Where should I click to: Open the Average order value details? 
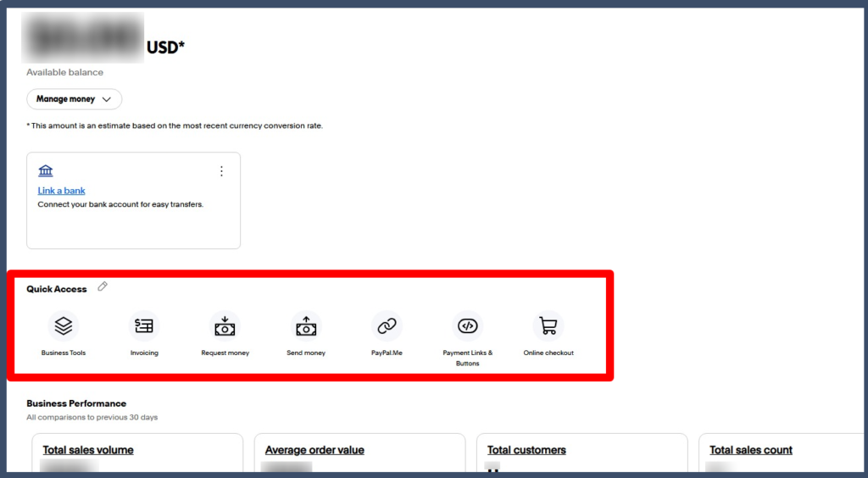click(x=314, y=450)
